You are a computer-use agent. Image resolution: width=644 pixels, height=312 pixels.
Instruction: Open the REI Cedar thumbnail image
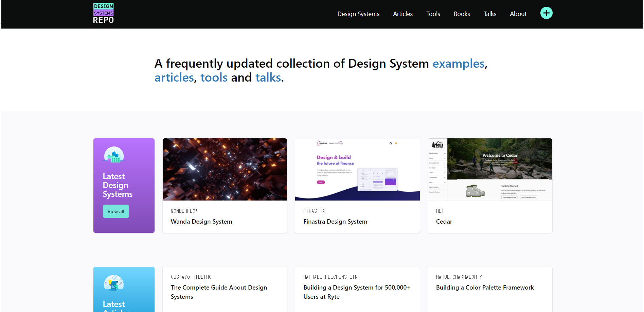pyautogui.click(x=490, y=169)
